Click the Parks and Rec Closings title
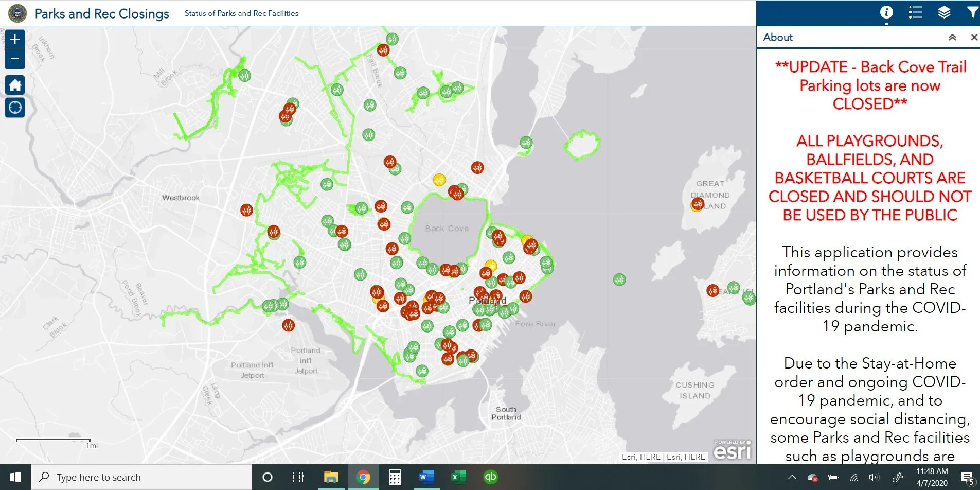 click(x=102, y=13)
